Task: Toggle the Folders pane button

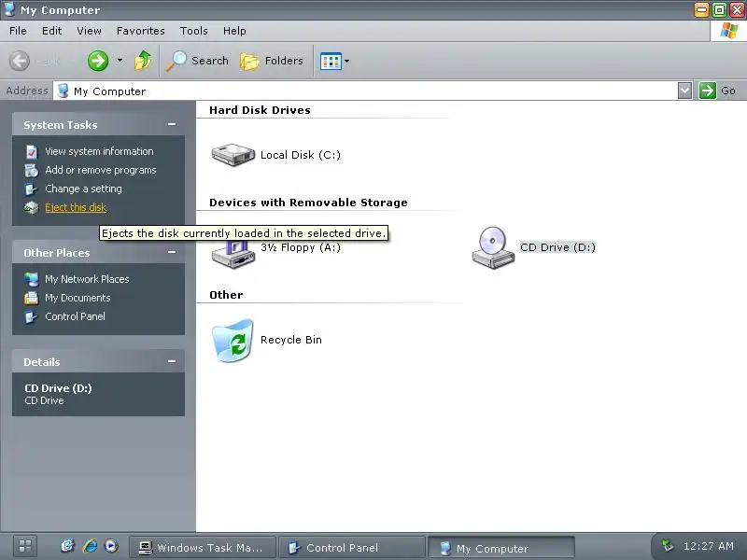Action: point(272,61)
